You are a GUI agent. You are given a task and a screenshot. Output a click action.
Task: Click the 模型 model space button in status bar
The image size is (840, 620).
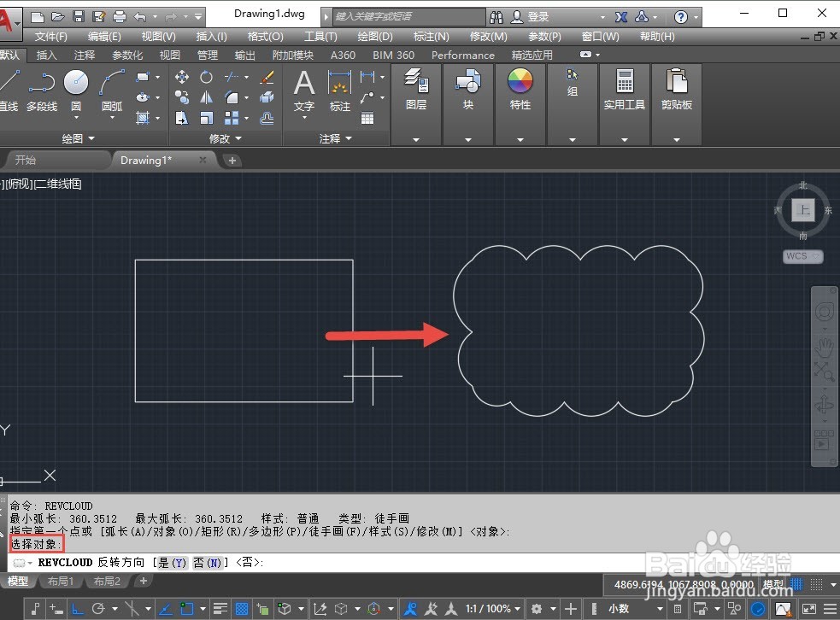[x=773, y=585]
